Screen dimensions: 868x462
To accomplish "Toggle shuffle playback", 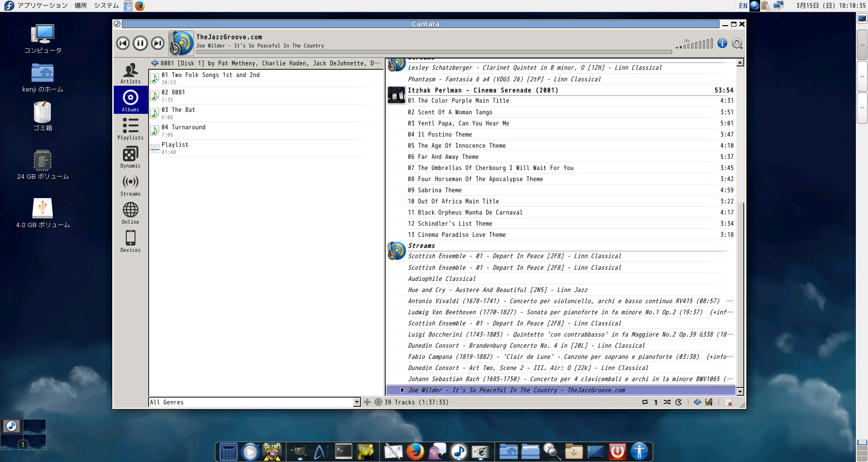I will point(667,402).
